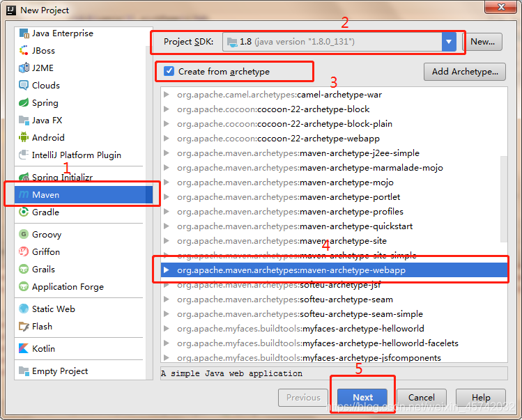Click the Groovy 'G' icon
522x420 pixels.
[24, 234]
